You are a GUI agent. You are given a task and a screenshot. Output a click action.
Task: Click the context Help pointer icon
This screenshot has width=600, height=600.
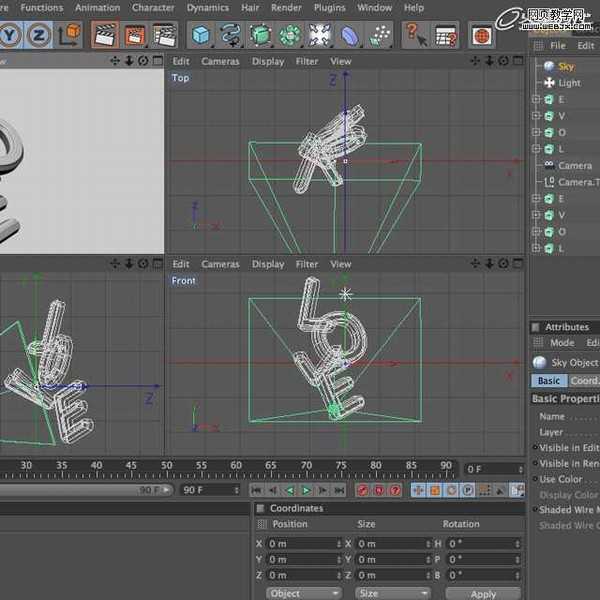coord(417,35)
